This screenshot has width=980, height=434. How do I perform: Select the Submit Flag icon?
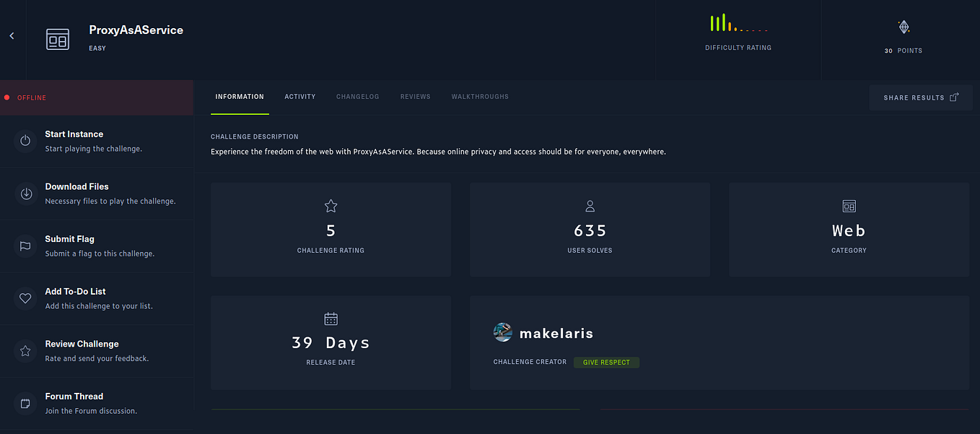pos(25,246)
